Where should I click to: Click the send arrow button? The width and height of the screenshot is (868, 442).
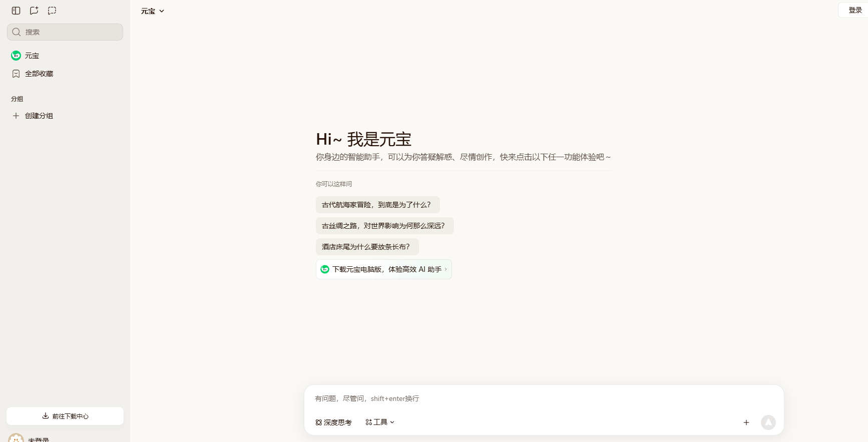[x=768, y=422]
